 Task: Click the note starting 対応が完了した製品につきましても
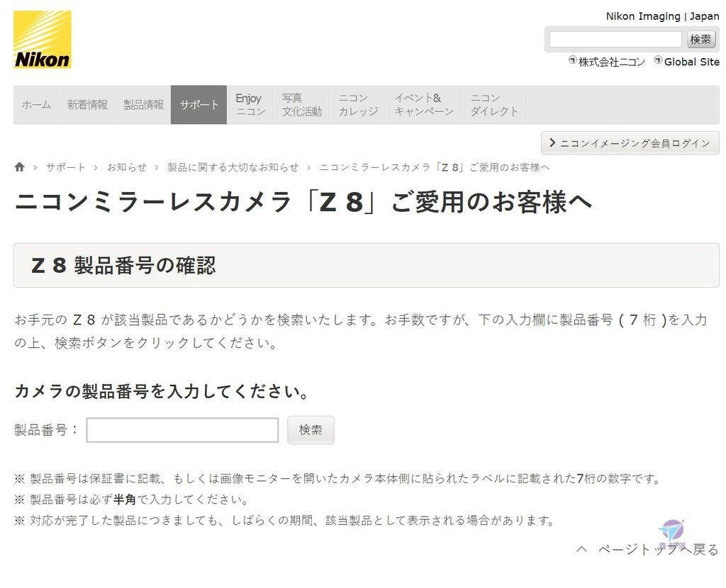[285, 521]
